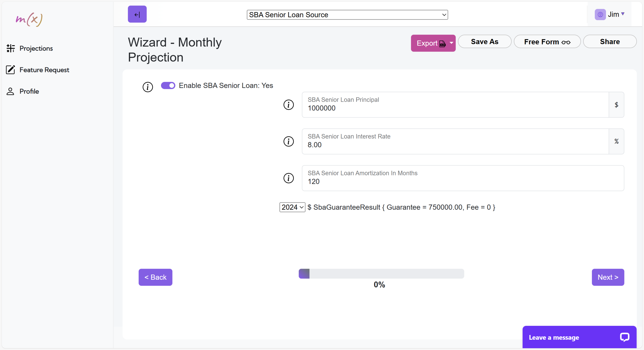This screenshot has width=644, height=350.
Task: Click the Projections grid icon
Action: pyautogui.click(x=11, y=48)
